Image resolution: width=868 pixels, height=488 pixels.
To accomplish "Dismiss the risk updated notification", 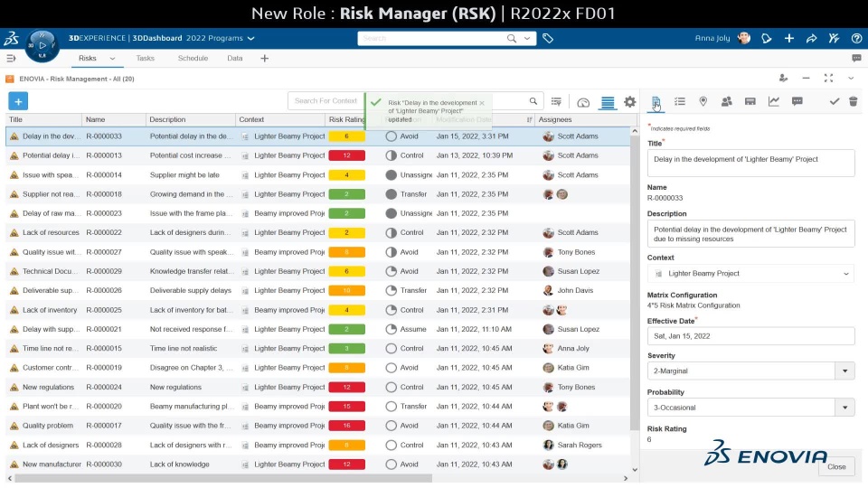I will [x=482, y=103].
